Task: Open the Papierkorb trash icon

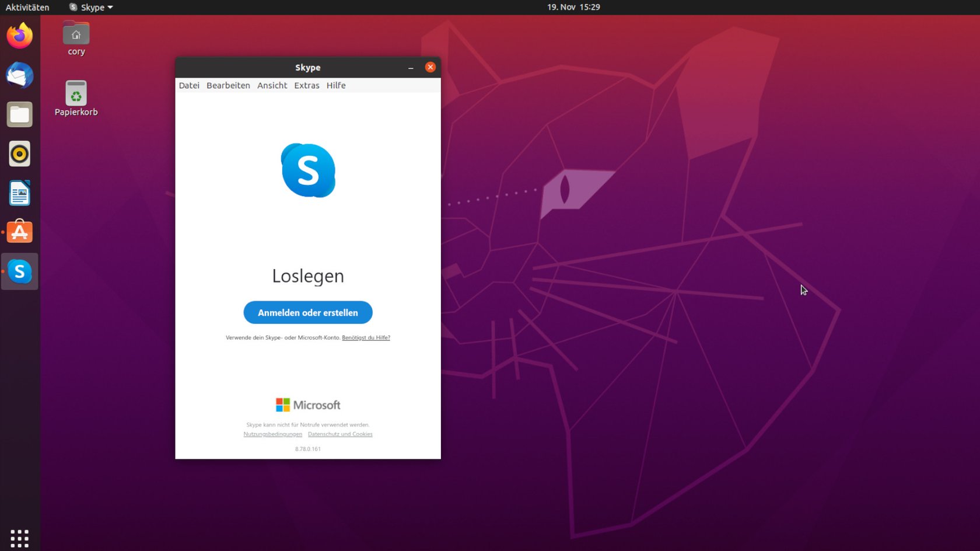Action: (x=76, y=99)
